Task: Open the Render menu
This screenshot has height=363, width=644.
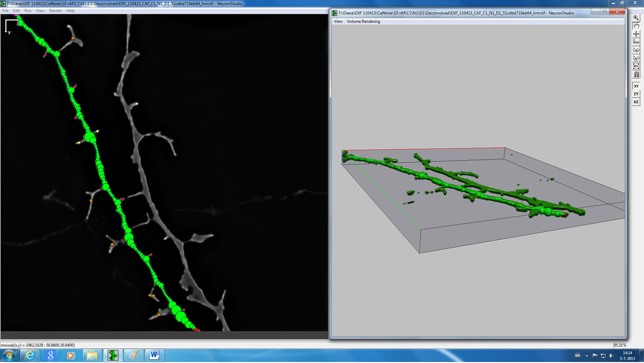Action: [55, 11]
